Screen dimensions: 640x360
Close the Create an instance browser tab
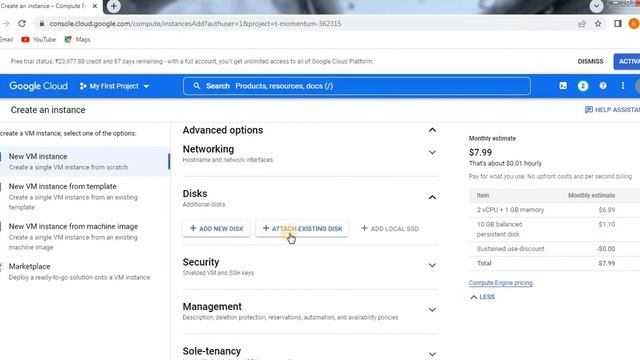[x=95, y=6]
